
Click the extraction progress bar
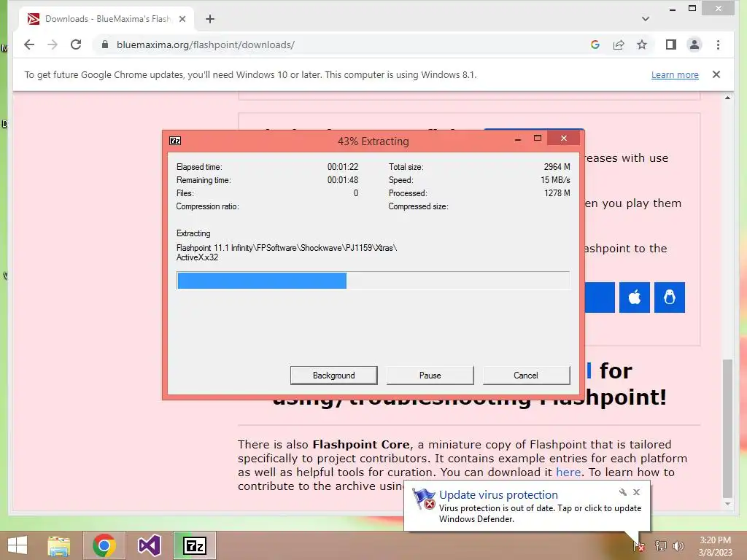coord(373,281)
